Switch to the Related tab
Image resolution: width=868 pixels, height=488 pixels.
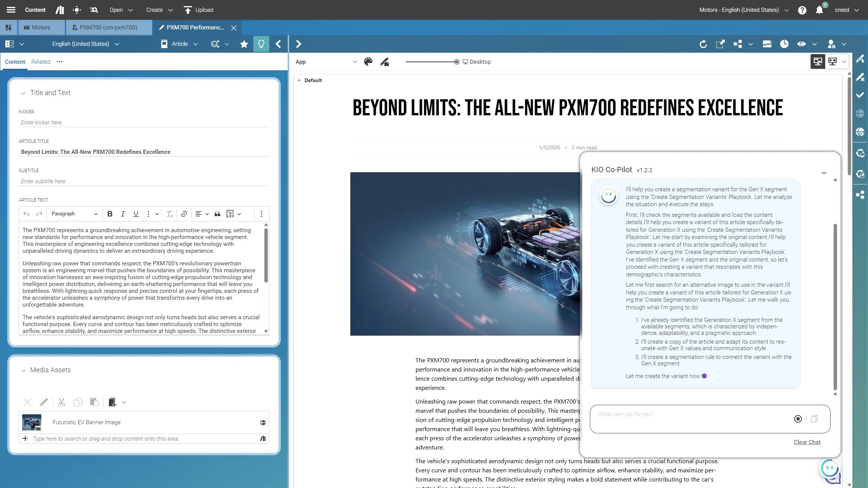40,62
